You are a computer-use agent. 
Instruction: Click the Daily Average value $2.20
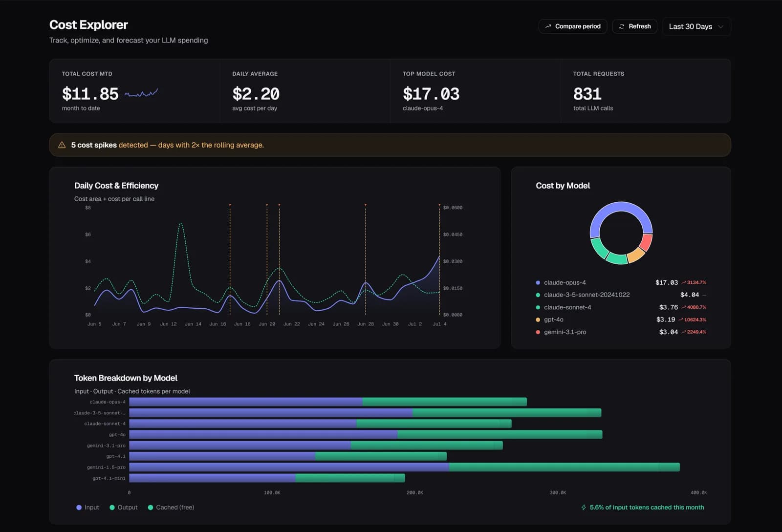[x=256, y=94]
